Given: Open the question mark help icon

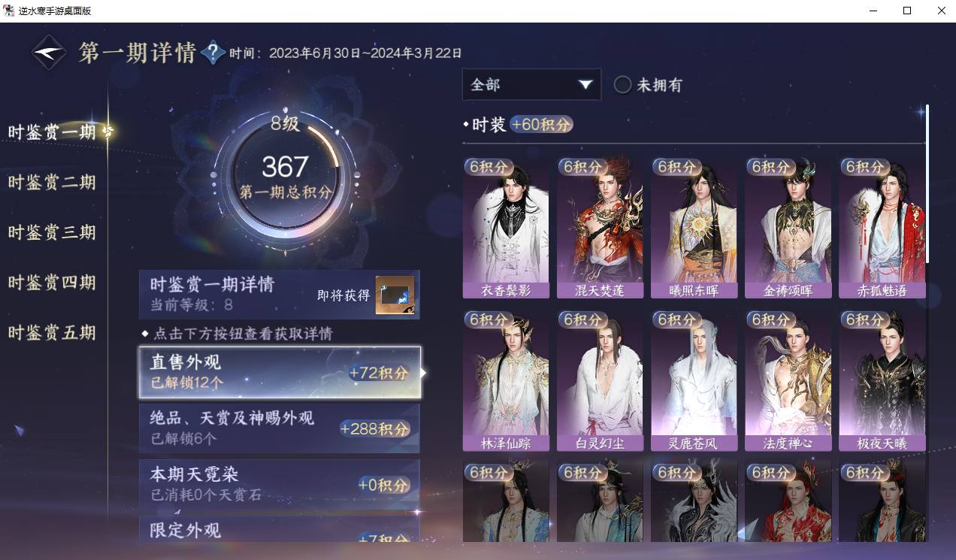Looking at the screenshot, I should (213, 52).
